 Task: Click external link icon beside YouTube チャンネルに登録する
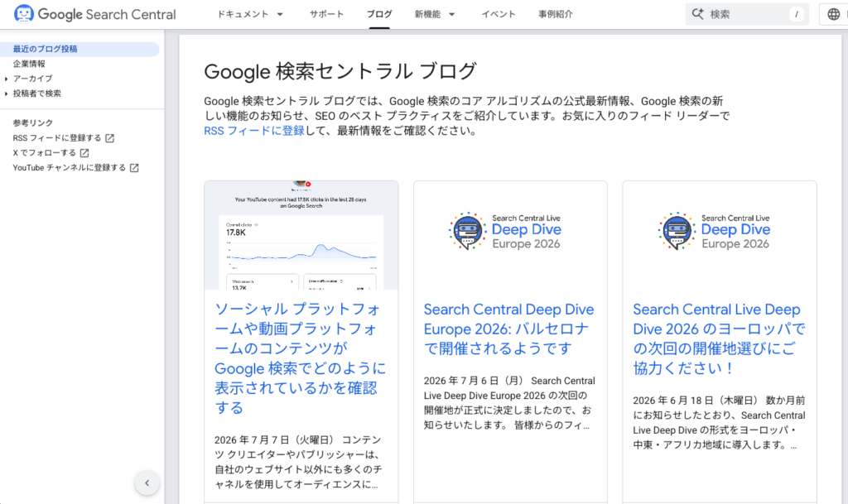[x=134, y=168]
